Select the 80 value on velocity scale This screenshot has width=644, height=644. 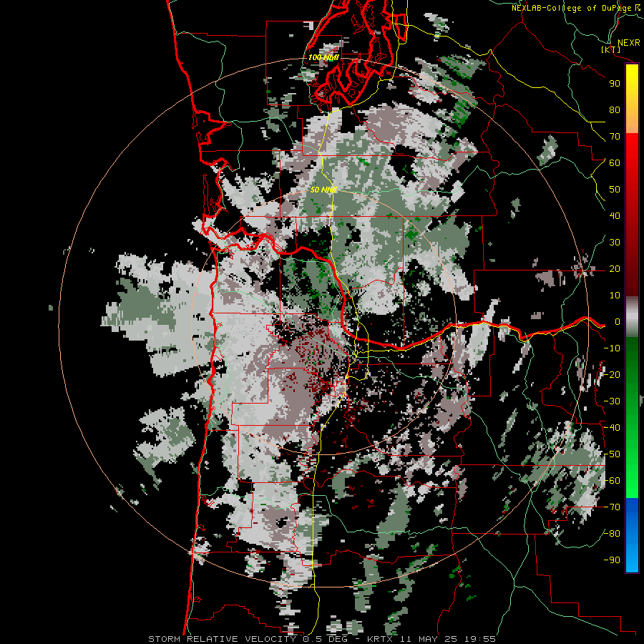(615, 110)
